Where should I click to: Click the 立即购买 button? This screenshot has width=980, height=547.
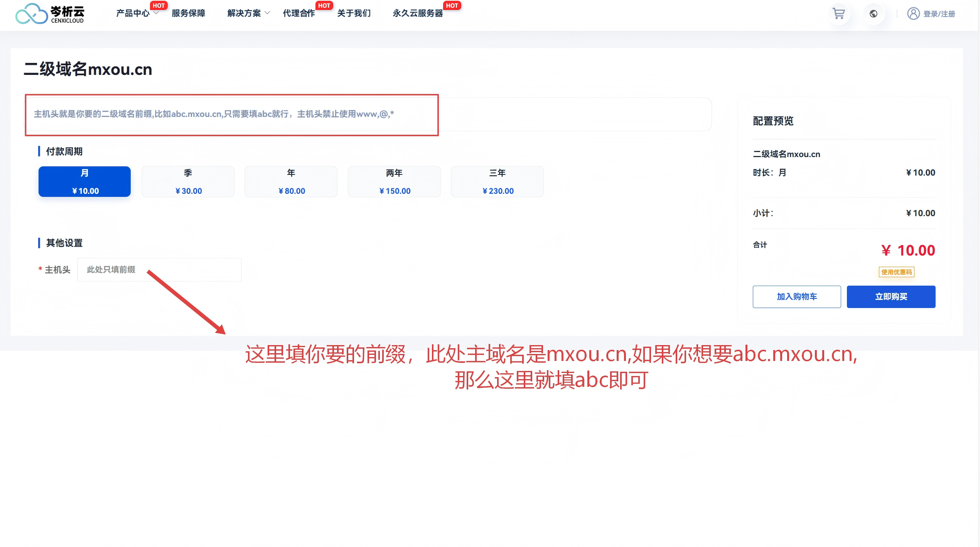[891, 296]
